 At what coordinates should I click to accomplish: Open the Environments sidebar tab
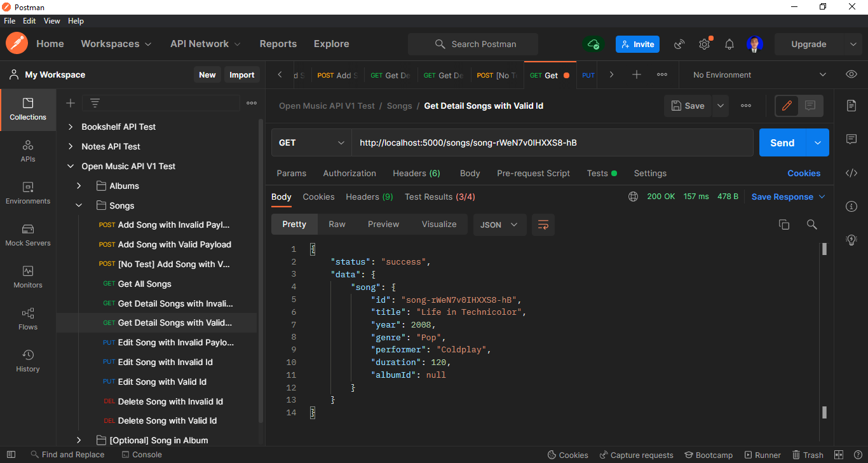28,193
